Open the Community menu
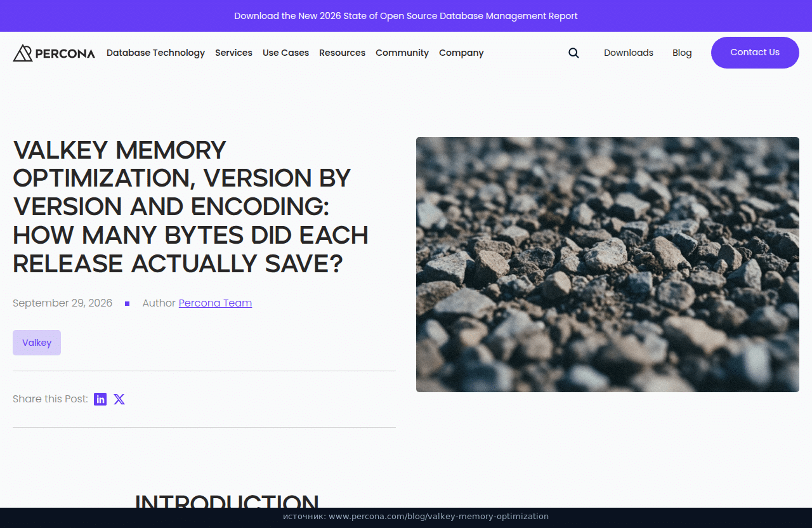 [402, 53]
